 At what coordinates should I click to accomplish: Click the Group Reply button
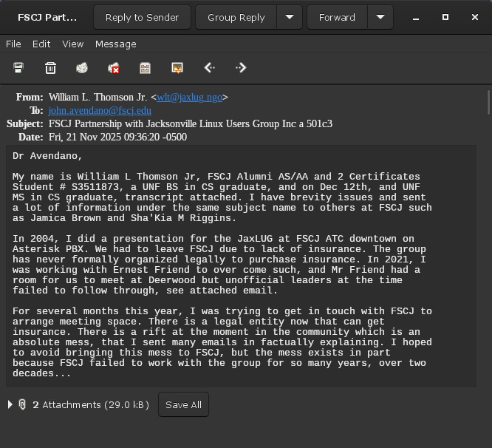(236, 17)
